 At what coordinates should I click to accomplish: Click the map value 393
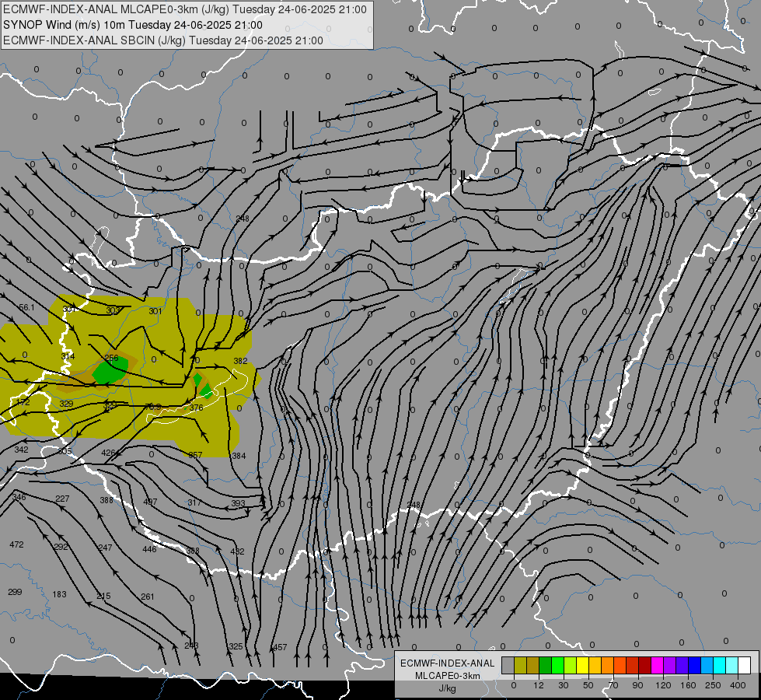[238, 503]
